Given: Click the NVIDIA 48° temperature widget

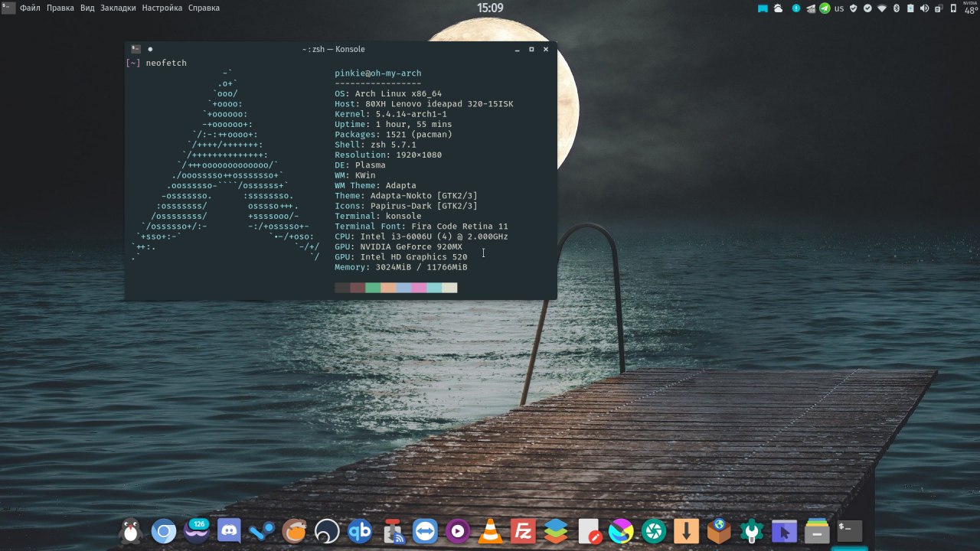Looking at the screenshot, I should (x=971, y=8).
